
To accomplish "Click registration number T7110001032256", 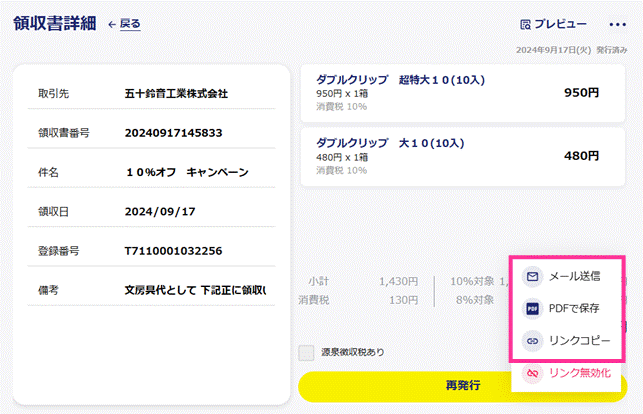I will pyautogui.click(x=173, y=251).
